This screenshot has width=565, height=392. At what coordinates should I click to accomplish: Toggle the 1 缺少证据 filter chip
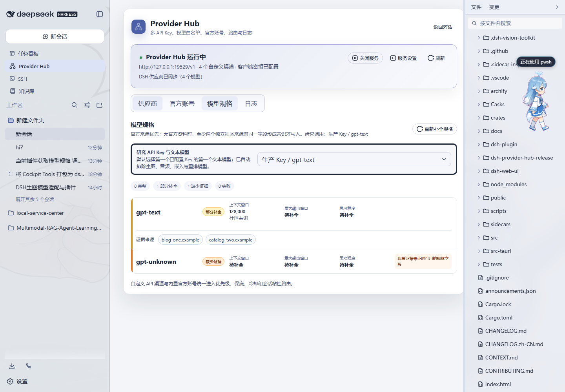pyautogui.click(x=198, y=186)
